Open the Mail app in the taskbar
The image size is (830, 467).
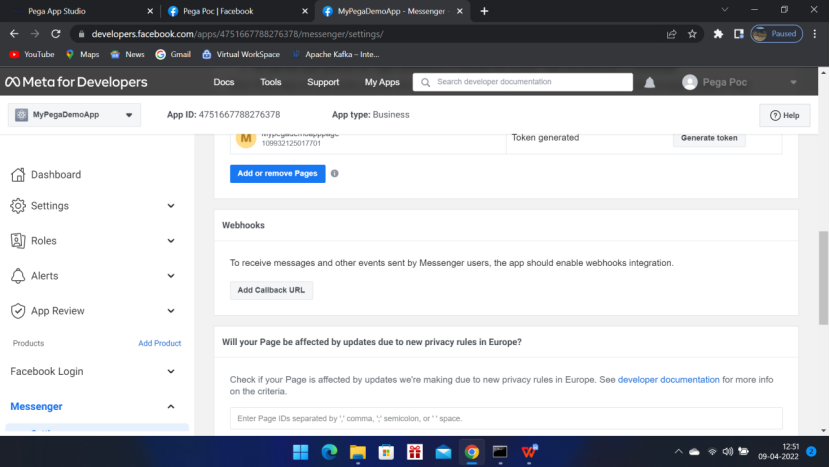(x=444, y=452)
